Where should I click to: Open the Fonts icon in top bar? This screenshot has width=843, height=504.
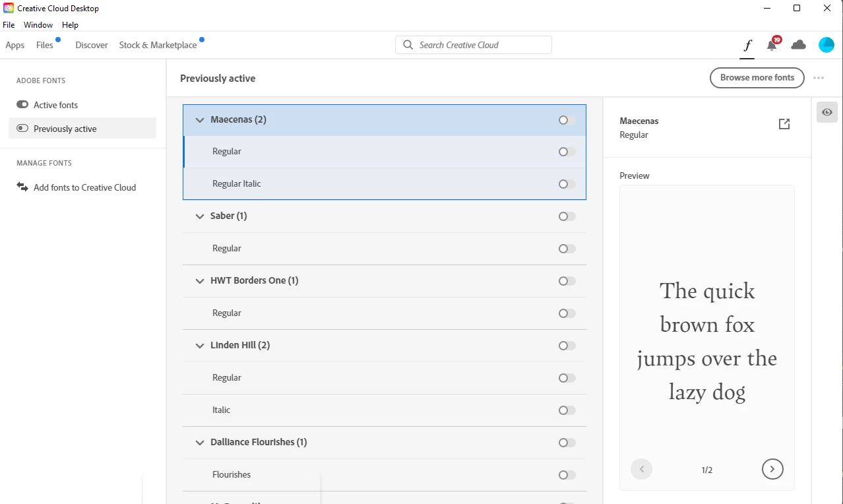point(747,45)
